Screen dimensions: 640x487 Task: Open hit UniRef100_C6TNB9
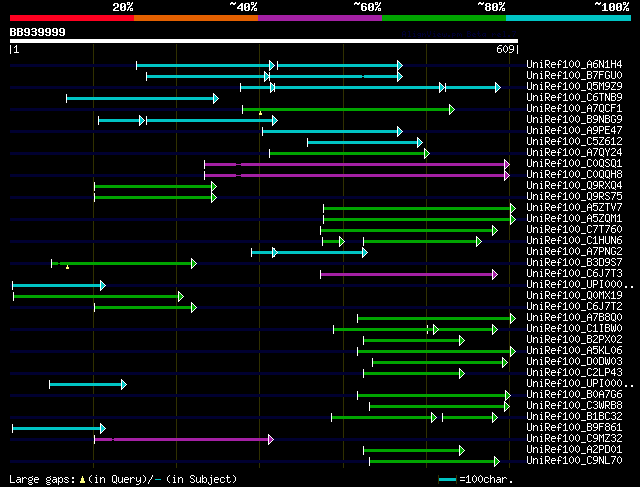574,98
